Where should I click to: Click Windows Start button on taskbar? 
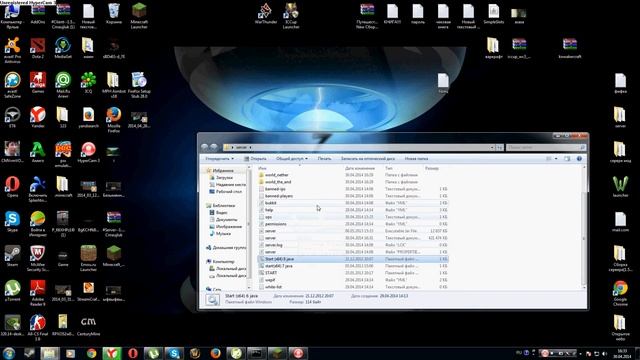[9, 353]
